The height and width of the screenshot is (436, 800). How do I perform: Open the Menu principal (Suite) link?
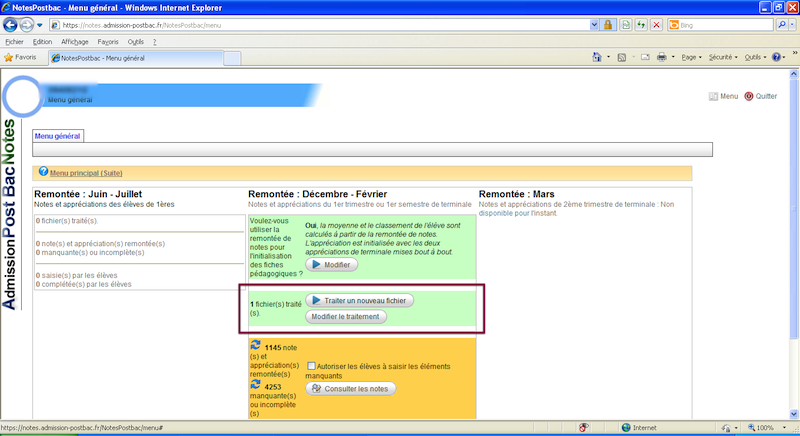pyautogui.click(x=86, y=172)
